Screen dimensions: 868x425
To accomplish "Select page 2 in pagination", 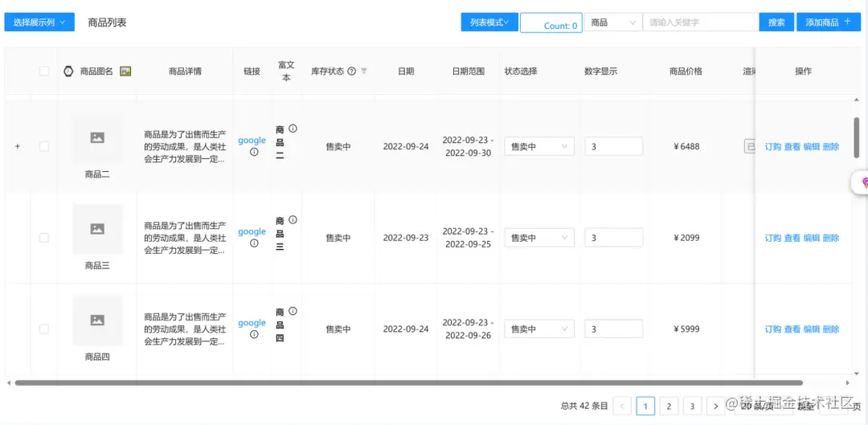I will point(669,407).
